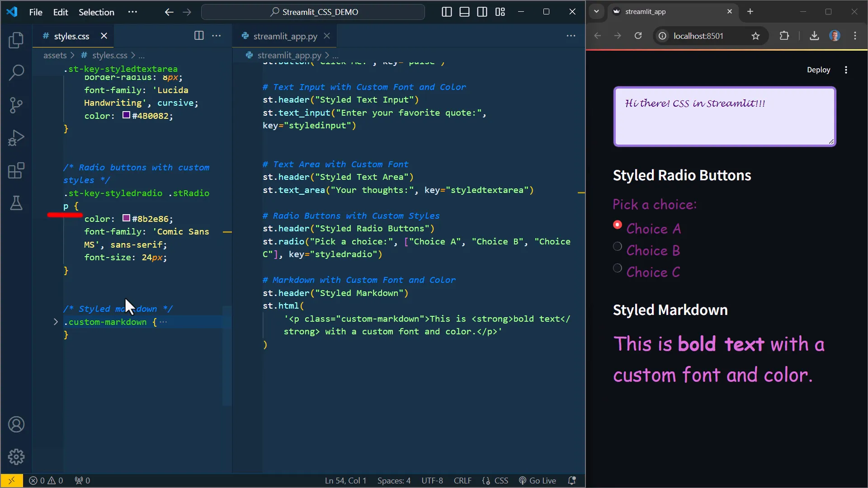The image size is (868, 488).
Task: Select the Choice C radio button
Action: click(617, 267)
